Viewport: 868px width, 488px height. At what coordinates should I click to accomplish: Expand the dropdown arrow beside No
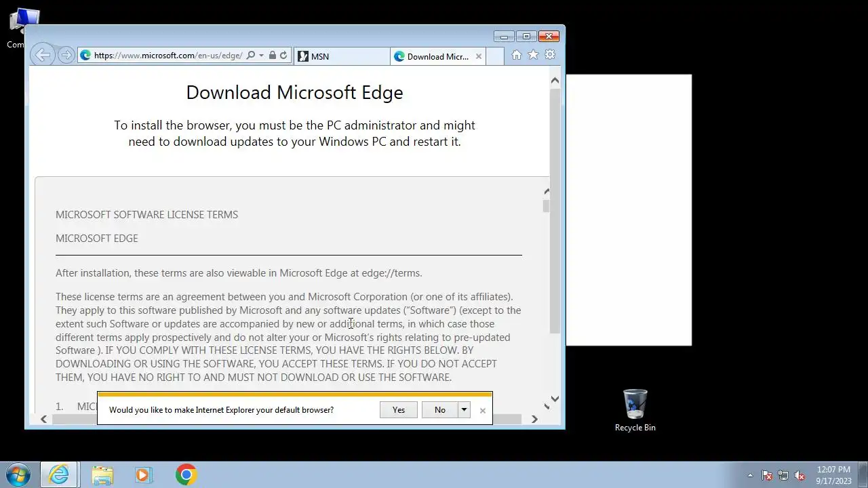pos(464,409)
